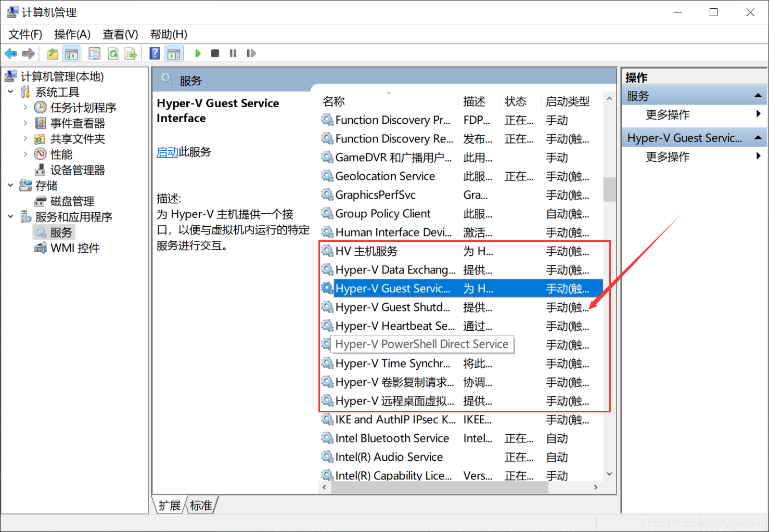Click the Refresh toolbar icon
The image size is (769, 532).
113,54
